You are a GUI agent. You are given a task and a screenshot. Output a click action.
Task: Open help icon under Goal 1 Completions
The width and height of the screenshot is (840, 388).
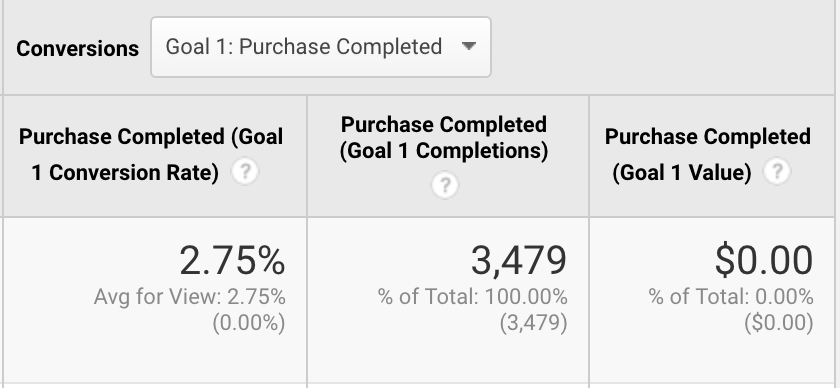(x=445, y=185)
